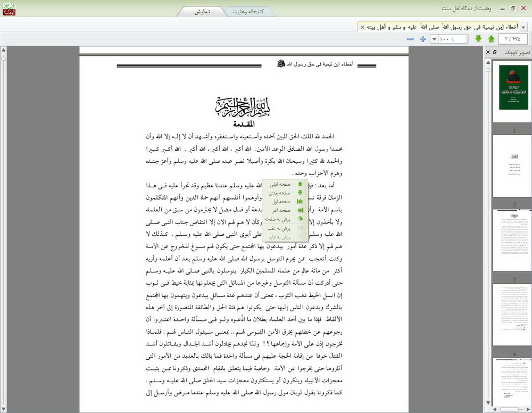The image size is (532, 413).
Task: Close the أخطاء ابن تيمية document tab
Action: pyautogui.click(x=362, y=27)
